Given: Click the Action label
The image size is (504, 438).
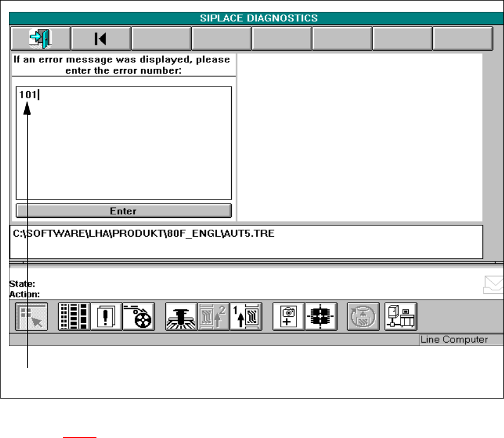Looking at the screenshot, I should (x=25, y=294).
